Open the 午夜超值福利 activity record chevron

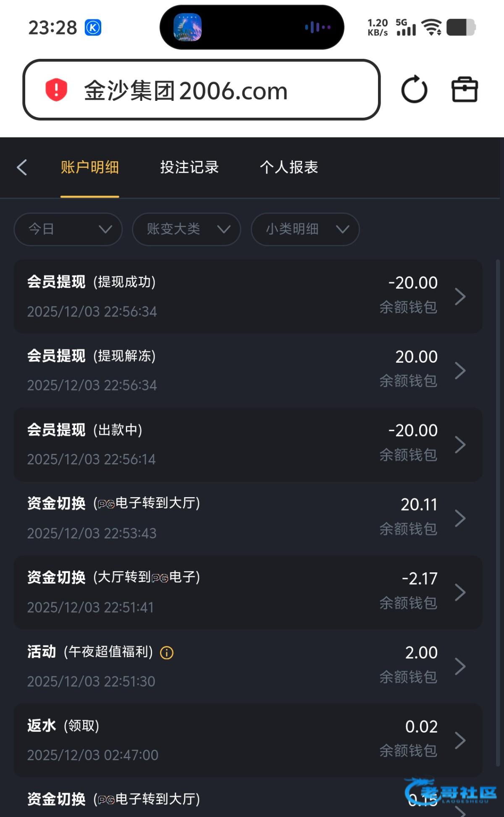click(x=460, y=666)
